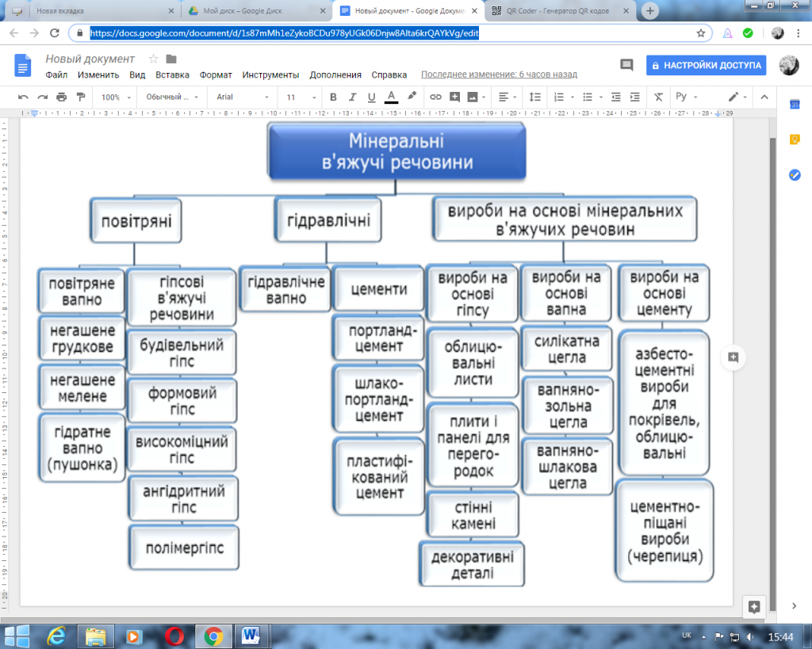Open the font size 11 dropdown
The image size is (812, 649).
tap(301, 97)
